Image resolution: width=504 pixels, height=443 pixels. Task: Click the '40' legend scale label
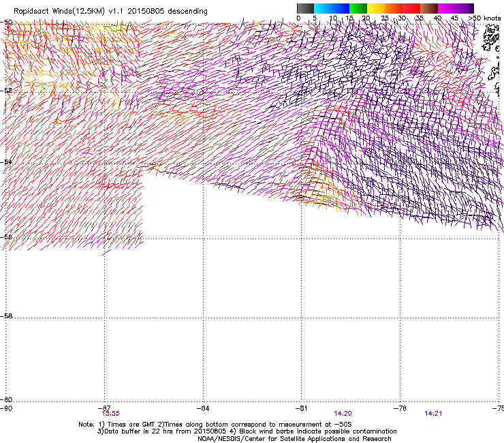tap(437, 18)
